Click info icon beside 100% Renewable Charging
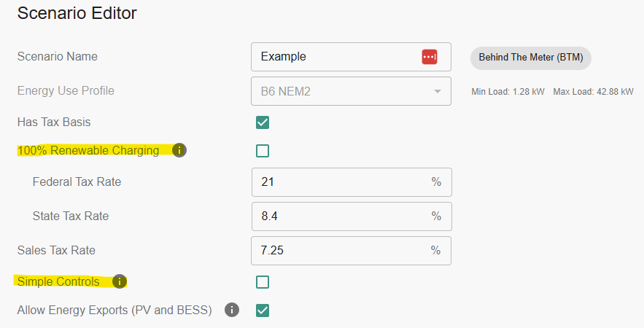Screen dimensions: 644x328 (x=179, y=151)
